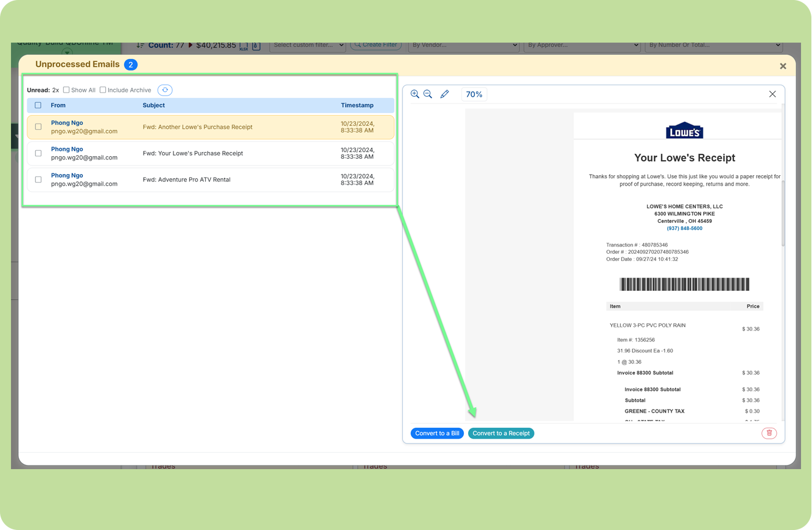Tick checkbox for Another Lowe's Purchase Receipt
812x530 pixels.
point(38,127)
